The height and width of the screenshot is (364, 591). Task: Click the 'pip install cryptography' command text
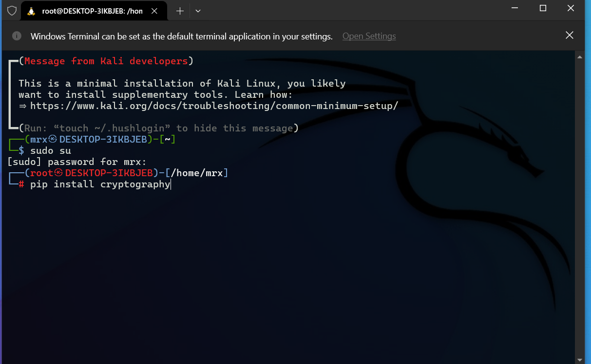click(x=100, y=184)
